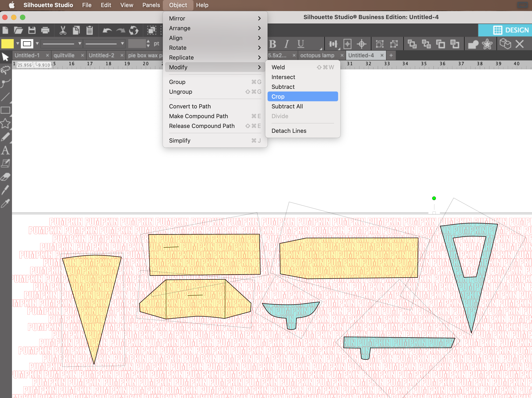Switch to the octopus lamp tab
532x398 pixels.
317,55
